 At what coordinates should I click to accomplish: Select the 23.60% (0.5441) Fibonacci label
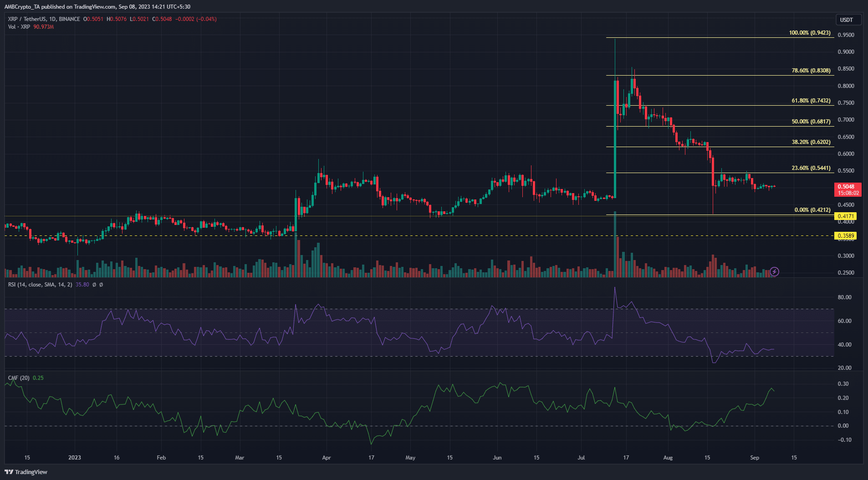click(x=811, y=168)
